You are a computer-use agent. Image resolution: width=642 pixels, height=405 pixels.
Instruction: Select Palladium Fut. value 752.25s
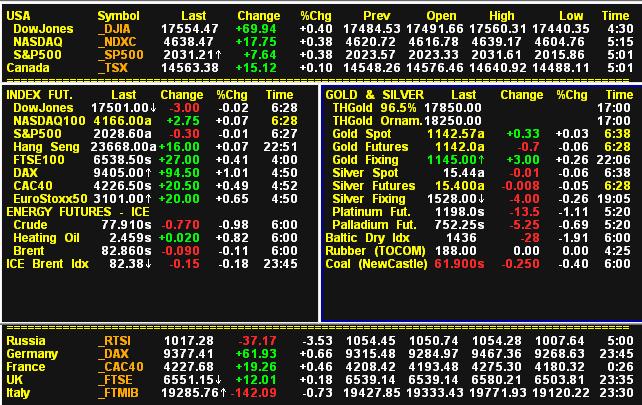point(460,225)
